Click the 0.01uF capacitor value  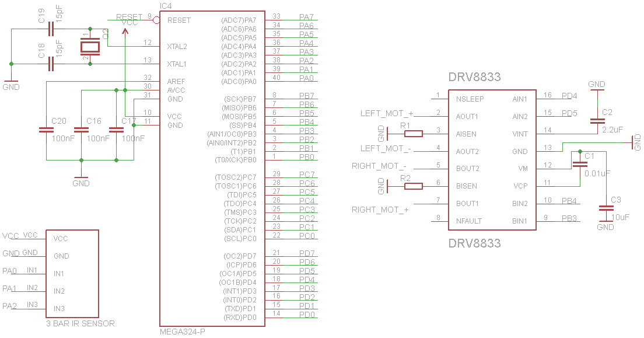tap(597, 173)
